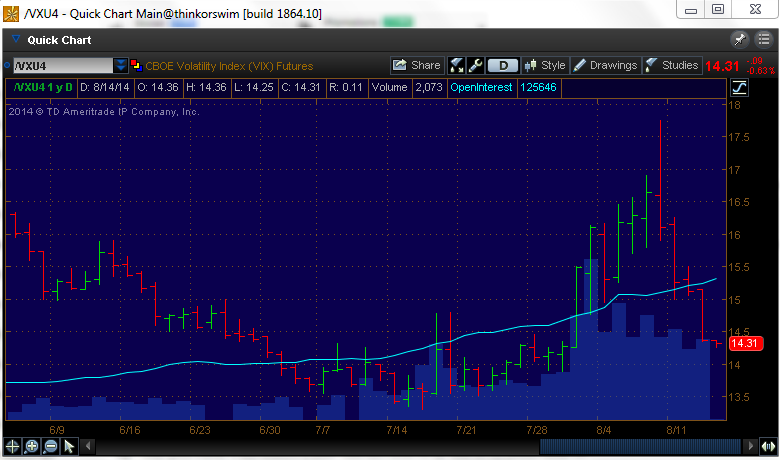Click the Share button
This screenshot has height=460, width=780.
[416, 65]
